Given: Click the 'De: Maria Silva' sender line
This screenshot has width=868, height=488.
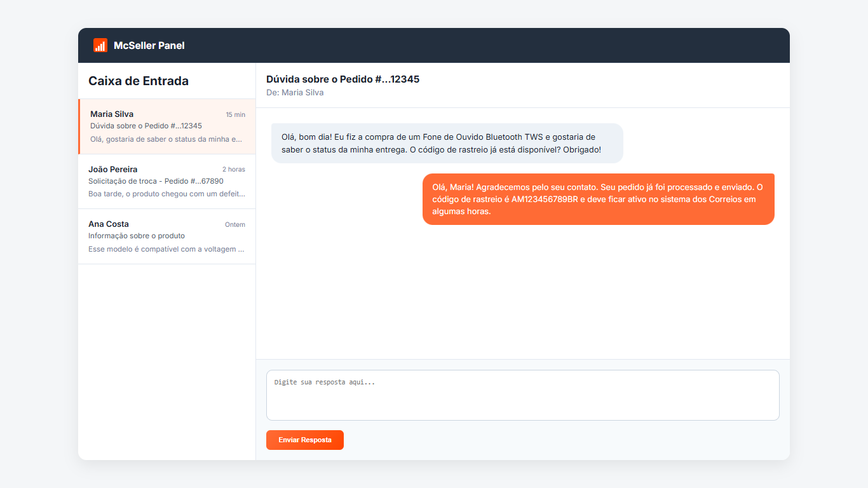Looking at the screenshot, I should tap(295, 93).
